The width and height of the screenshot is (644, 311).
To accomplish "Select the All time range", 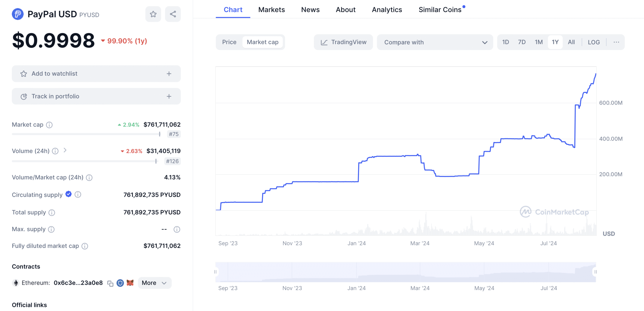I will (571, 42).
